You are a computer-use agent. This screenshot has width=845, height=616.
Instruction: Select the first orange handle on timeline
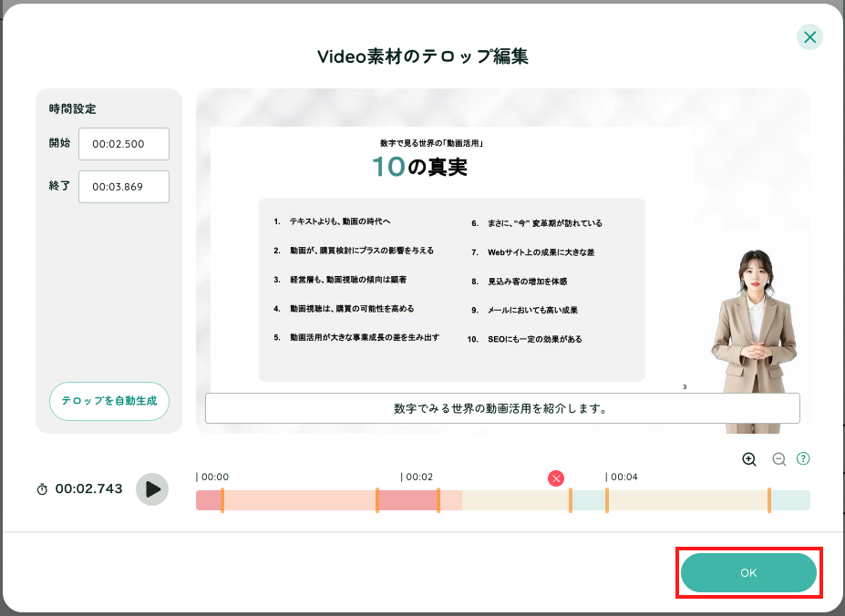click(222, 500)
